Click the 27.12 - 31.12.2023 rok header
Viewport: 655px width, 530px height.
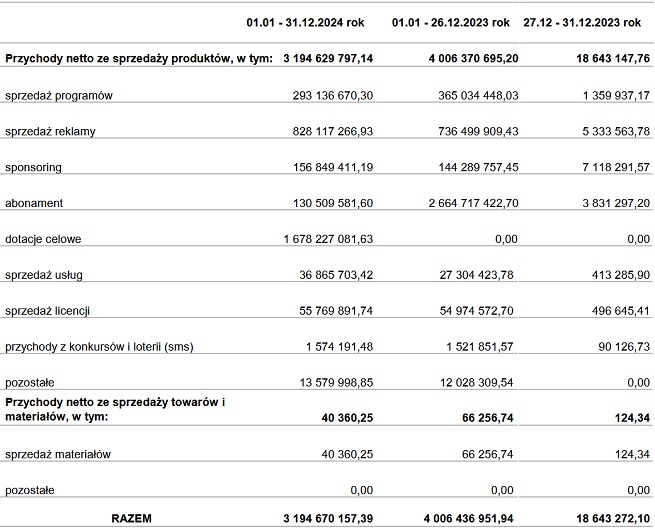tap(582, 23)
